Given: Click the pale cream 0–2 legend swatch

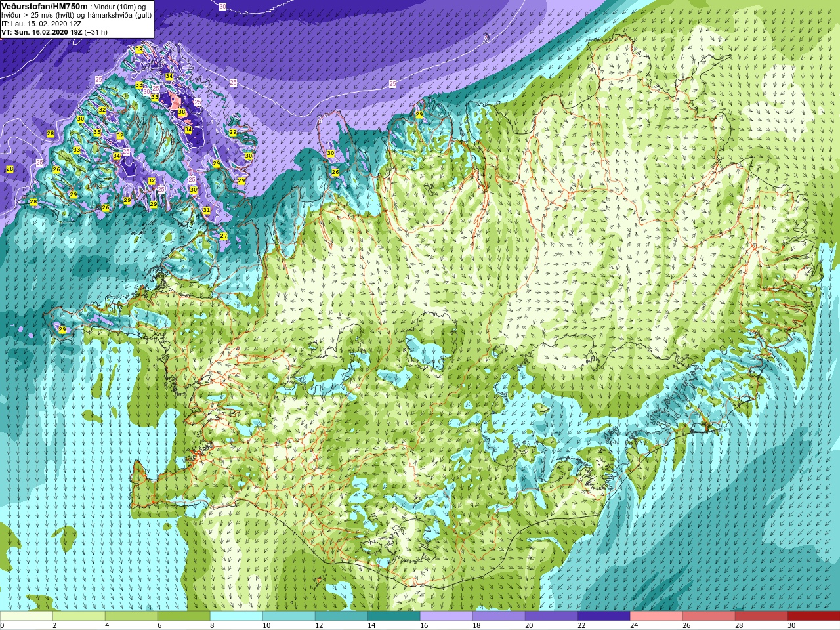Looking at the screenshot, I should coord(26,616).
